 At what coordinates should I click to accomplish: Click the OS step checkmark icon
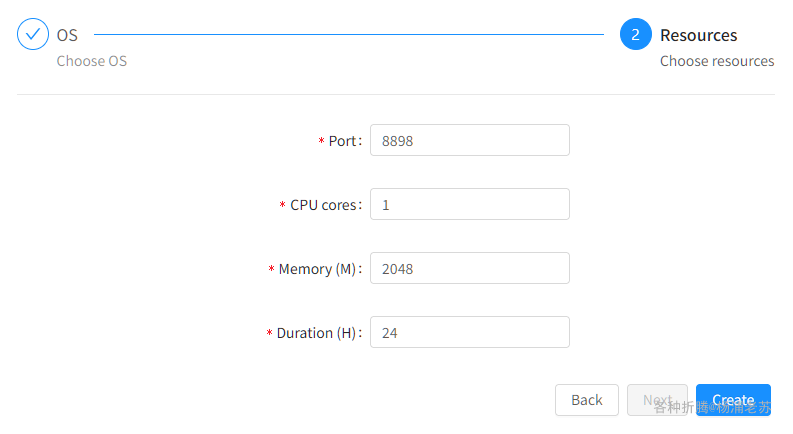[33, 34]
